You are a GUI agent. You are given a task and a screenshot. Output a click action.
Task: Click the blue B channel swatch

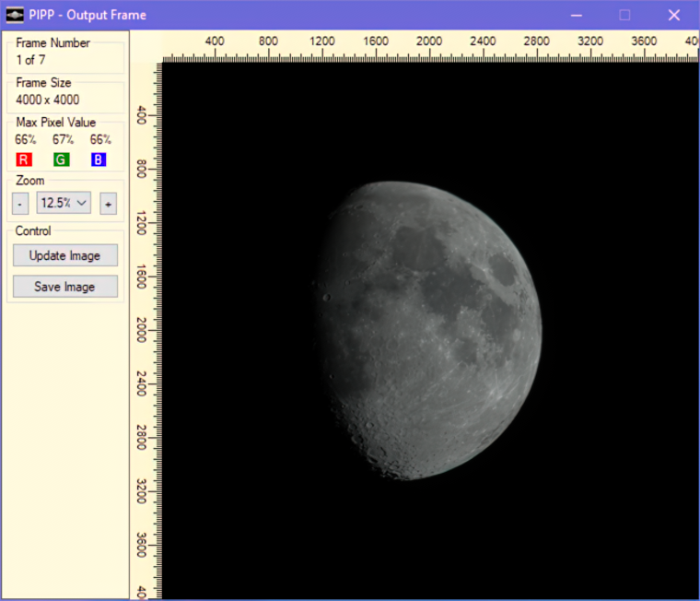click(99, 160)
